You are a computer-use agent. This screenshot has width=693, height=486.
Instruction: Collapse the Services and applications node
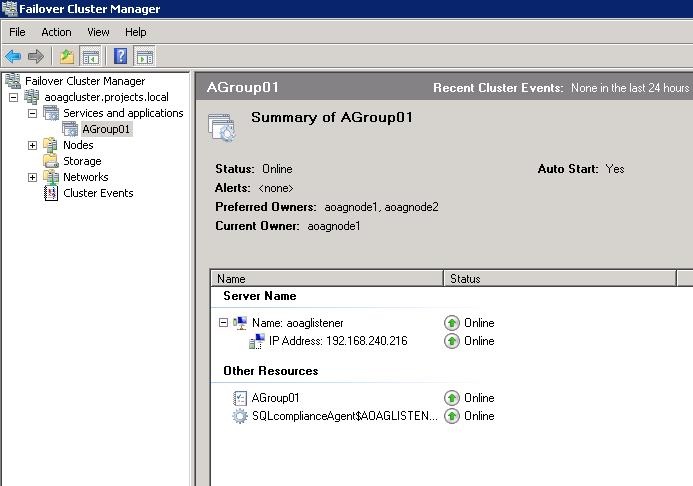[x=32, y=114]
